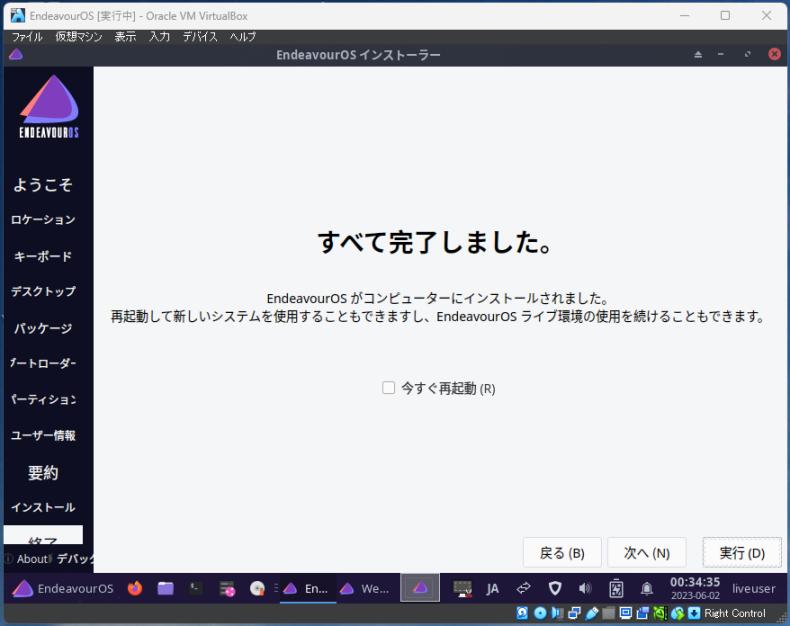Open the network connection tray icon
Image resolution: width=790 pixels, height=626 pixels.
(x=523, y=588)
